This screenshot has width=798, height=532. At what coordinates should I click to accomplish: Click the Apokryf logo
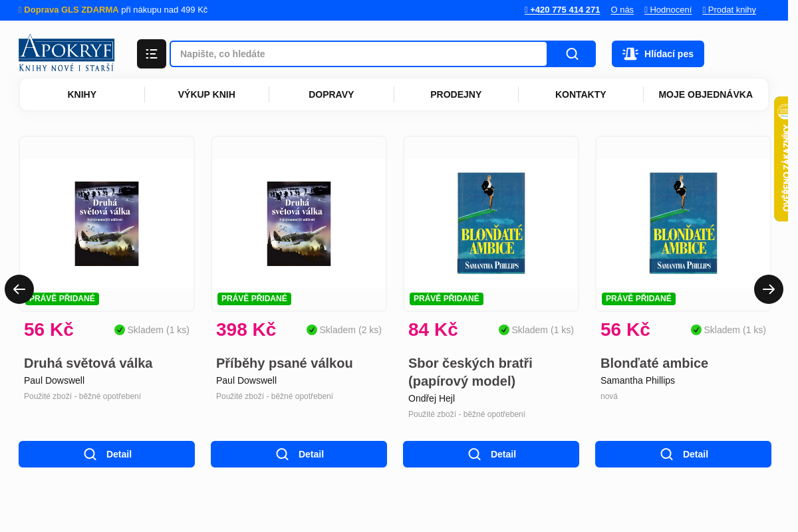[x=66, y=53]
